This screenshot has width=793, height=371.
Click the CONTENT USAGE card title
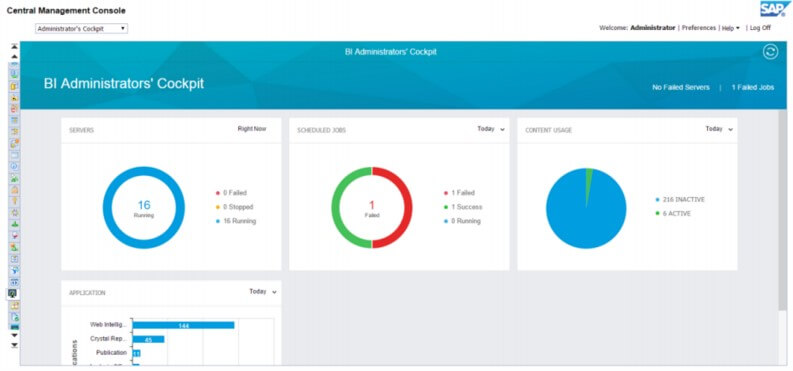[549, 130]
